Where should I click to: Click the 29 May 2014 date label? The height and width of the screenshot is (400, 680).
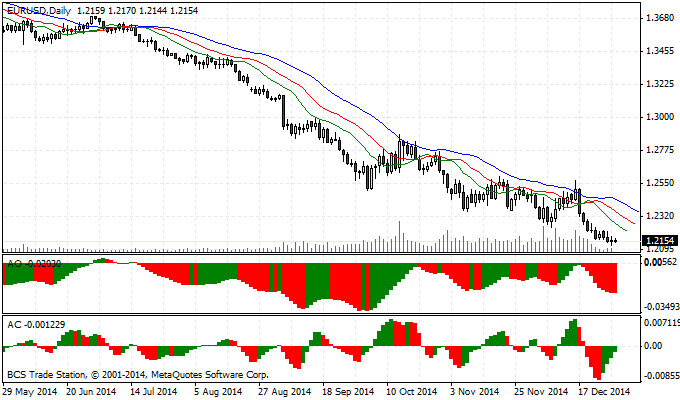click(x=29, y=392)
